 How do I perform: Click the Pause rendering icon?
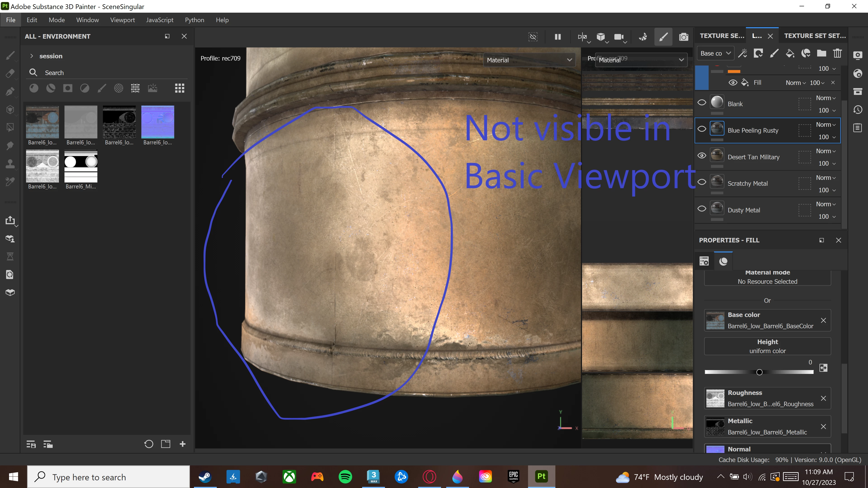[x=558, y=37]
